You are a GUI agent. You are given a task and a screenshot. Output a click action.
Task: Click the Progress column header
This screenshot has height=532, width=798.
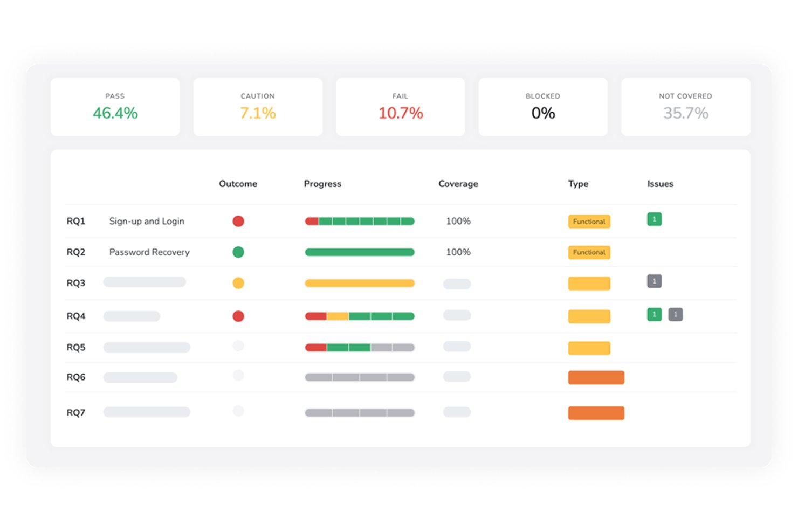click(x=322, y=184)
